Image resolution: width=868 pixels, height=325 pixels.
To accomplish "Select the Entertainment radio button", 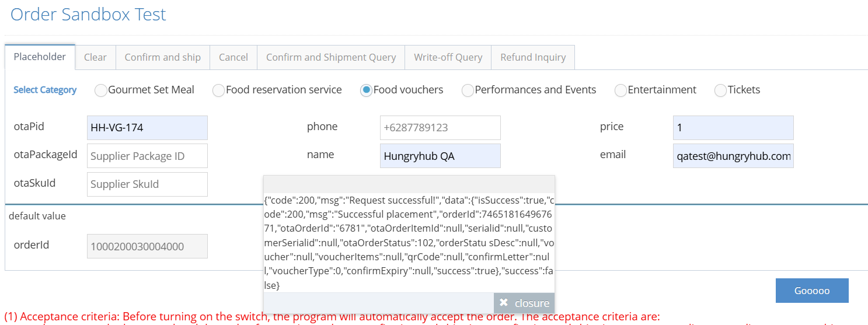I will coord(621,90).
